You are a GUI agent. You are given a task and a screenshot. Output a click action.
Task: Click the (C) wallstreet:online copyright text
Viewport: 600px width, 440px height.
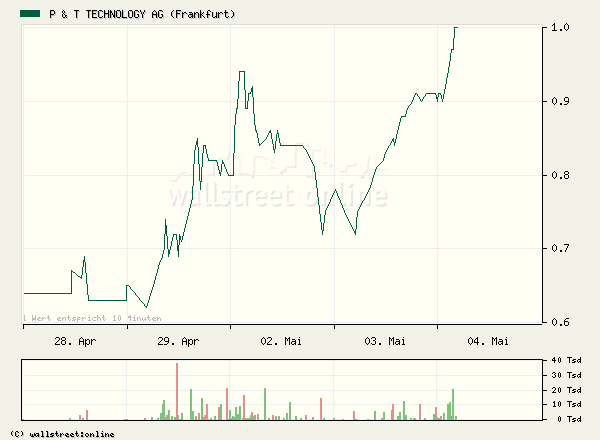[x=60, y=434]
